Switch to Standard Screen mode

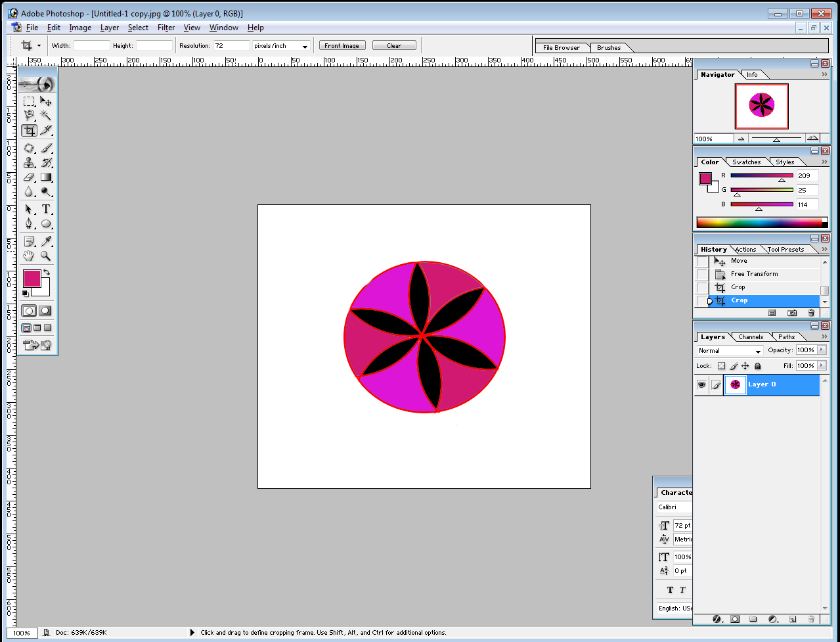coord(26,328)
